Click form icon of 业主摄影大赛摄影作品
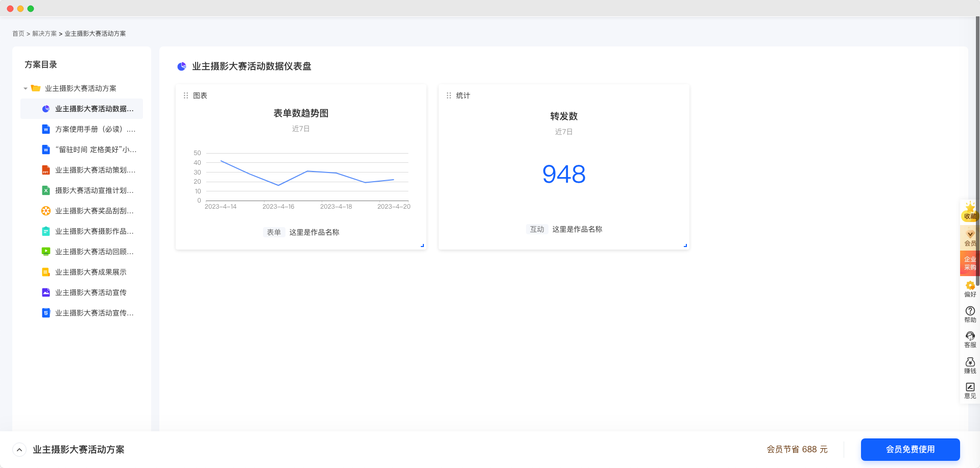 pyautogui.click(x=46, y=231)
